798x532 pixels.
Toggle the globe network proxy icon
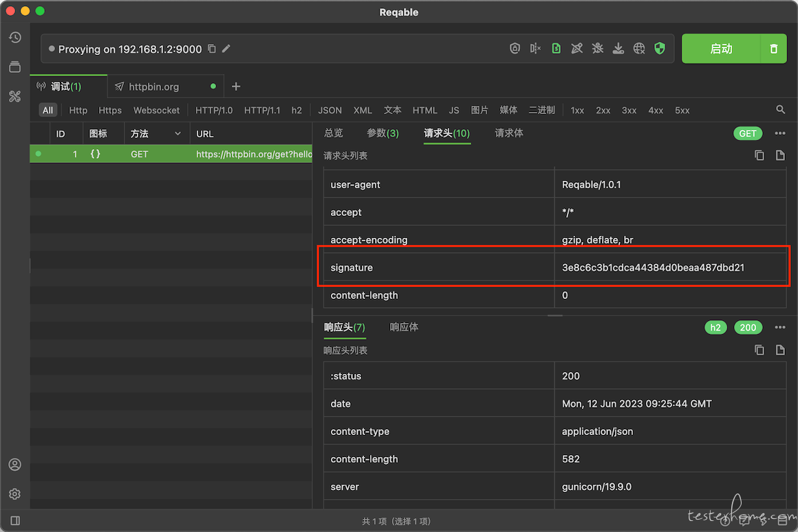[x=639, y=48]
